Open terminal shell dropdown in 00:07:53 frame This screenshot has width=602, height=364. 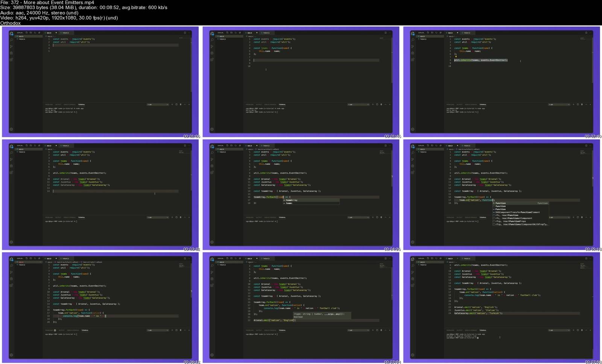[x=559, y=330]
